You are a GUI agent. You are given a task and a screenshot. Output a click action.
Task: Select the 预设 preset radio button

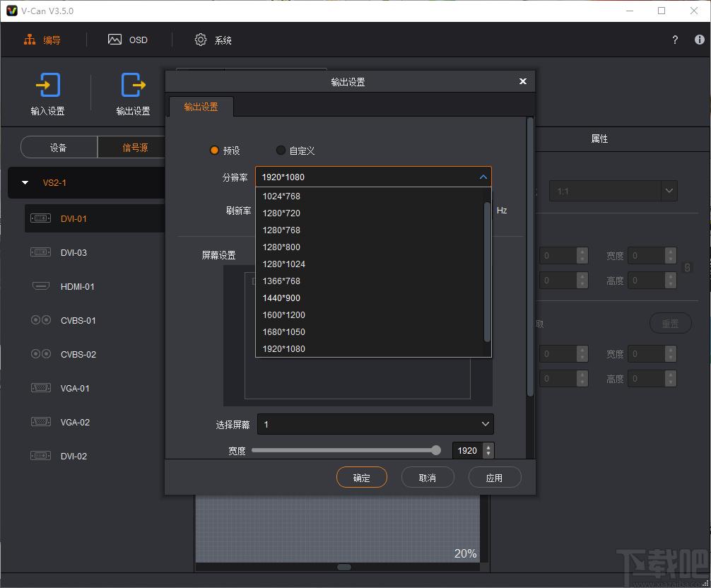[x=214, y=150]
